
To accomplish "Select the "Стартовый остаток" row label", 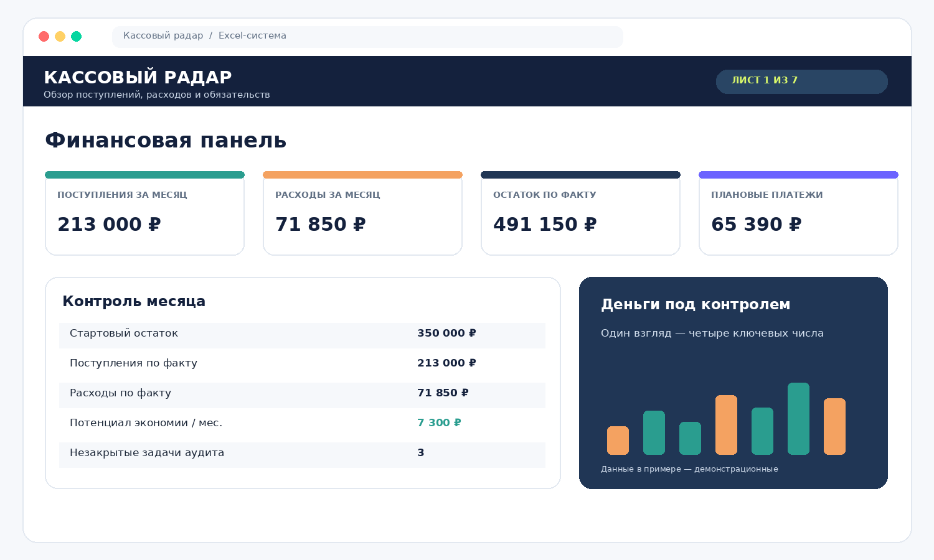I will click(124, 334).
